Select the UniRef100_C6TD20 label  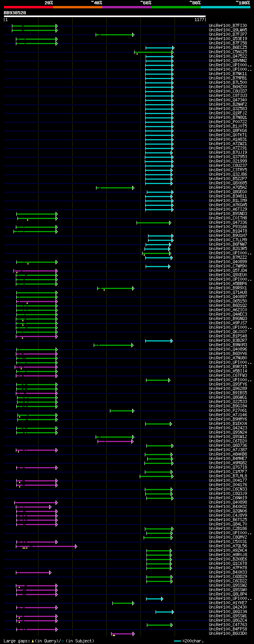click(x=228, y=441)
